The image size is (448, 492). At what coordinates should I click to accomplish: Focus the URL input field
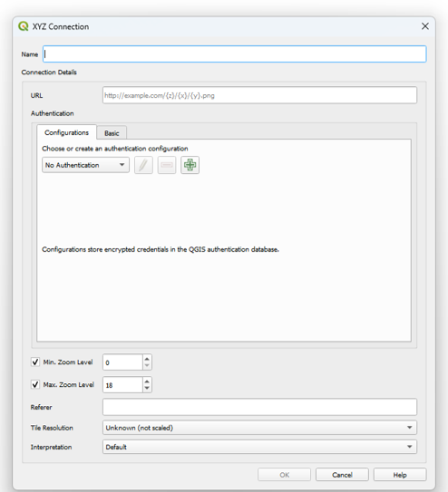pyautogui.click(x=259, y=95)
